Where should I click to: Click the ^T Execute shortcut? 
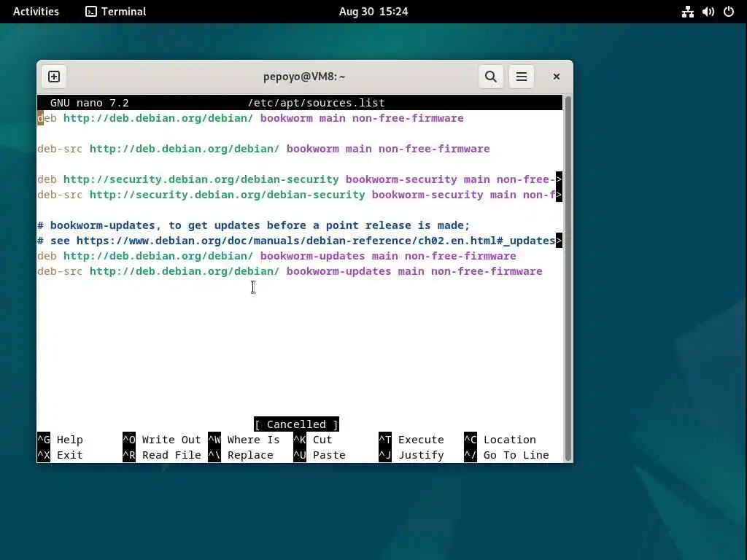pyautogui.click(x=411, y=440)
